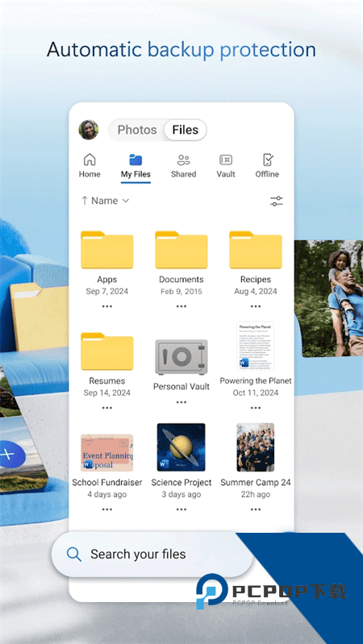The width and height of the screenshot is (363, 644).
Task: Open more options for Recipes folder
Action: [256, 306]
